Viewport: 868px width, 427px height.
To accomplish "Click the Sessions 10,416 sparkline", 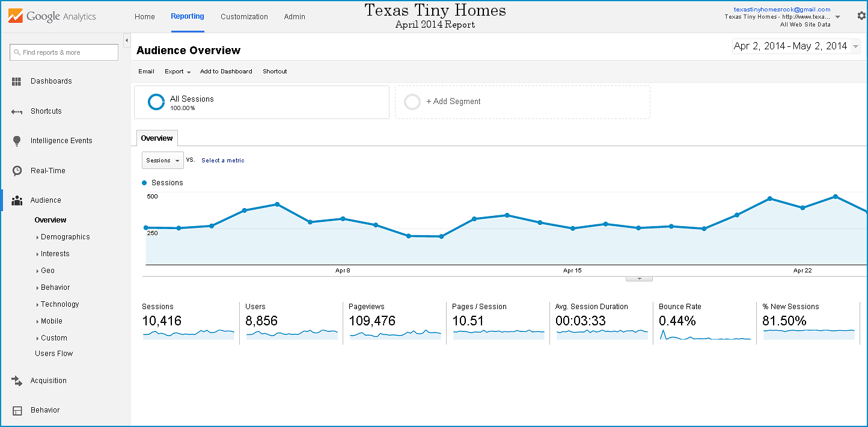I will click(x=189, y=333).
